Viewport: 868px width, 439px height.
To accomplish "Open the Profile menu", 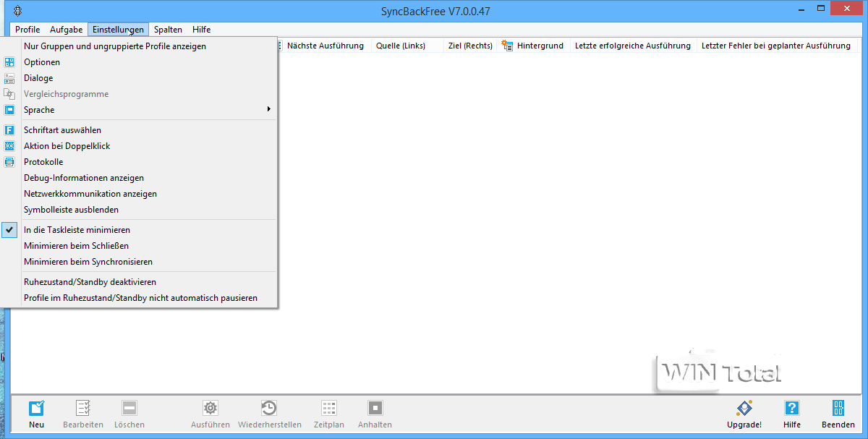I will [x=27, y=30].
